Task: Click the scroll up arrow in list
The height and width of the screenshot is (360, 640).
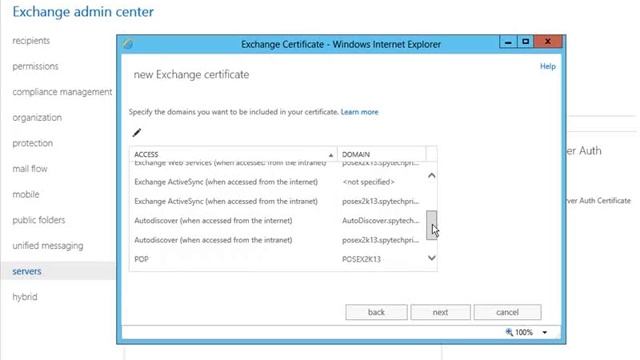Action: (431, 176)
